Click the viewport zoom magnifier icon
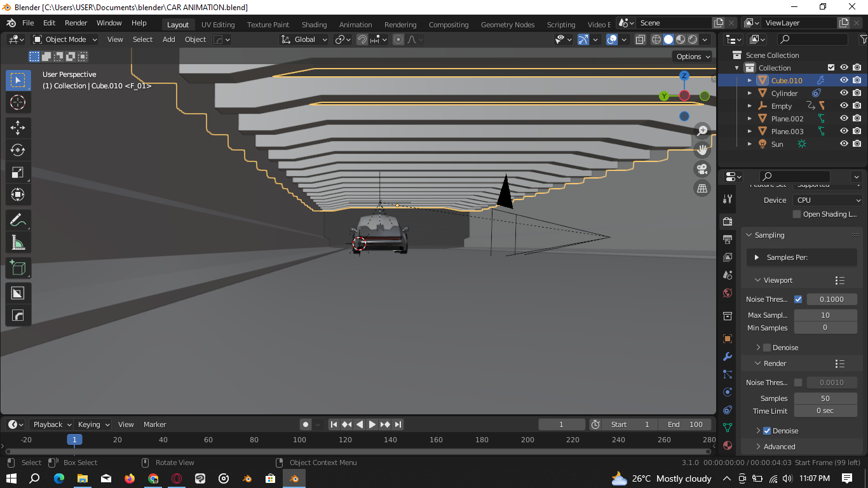This screenshot has height=488, width=868. coord(702,130)
